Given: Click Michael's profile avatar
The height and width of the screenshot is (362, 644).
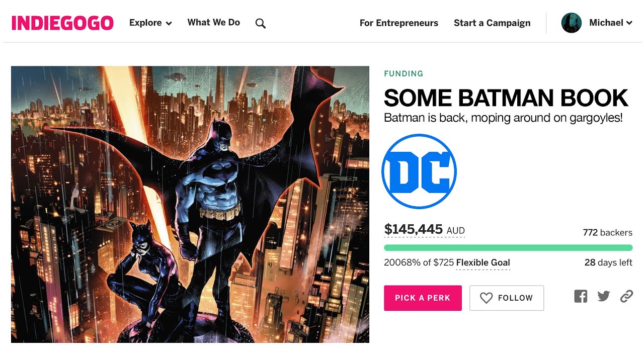Looking at the screenshot, I should click(572, 23).
